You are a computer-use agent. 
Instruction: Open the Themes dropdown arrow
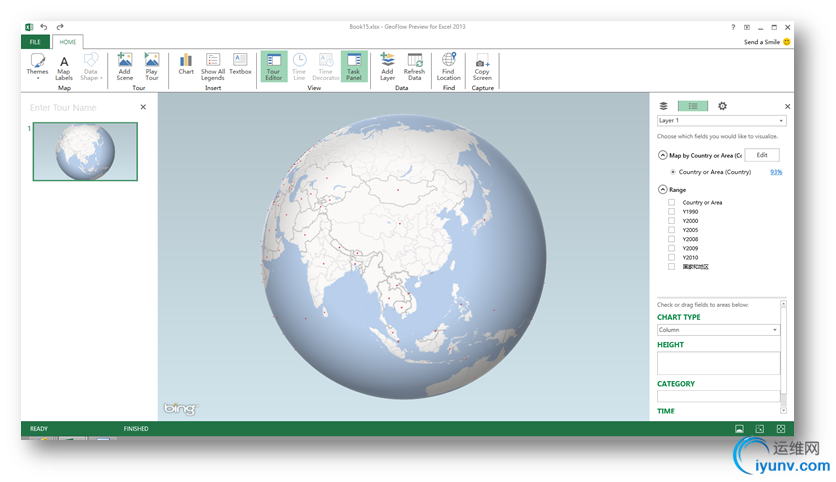coord(38,78)
